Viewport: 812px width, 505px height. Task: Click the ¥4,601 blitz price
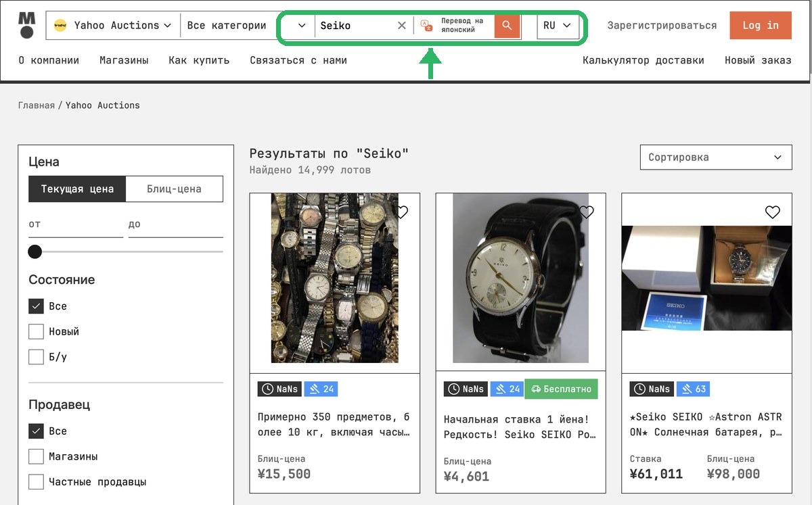pyautogui.click(x=466, y=476)
